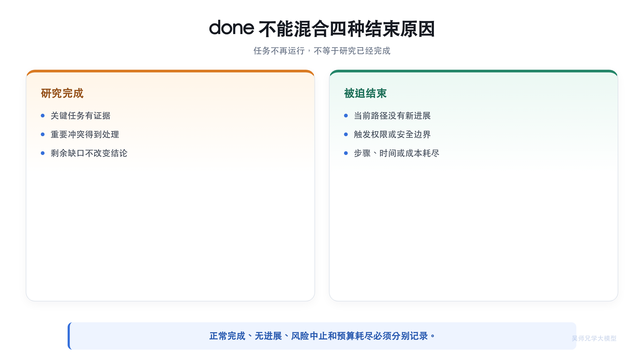
Task: Select the heading "被迫结束"
Action: (x=365, y=93)
